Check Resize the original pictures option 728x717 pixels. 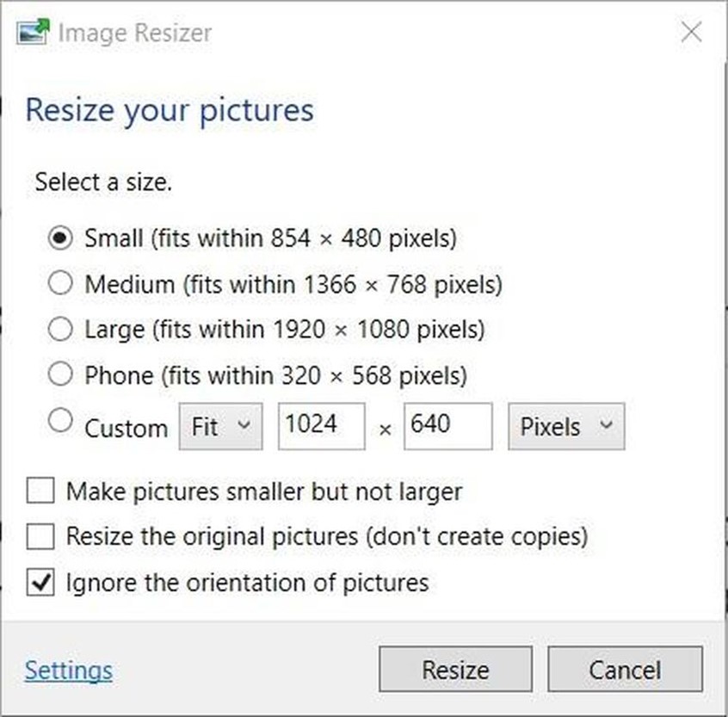click(x=40, y=536)
